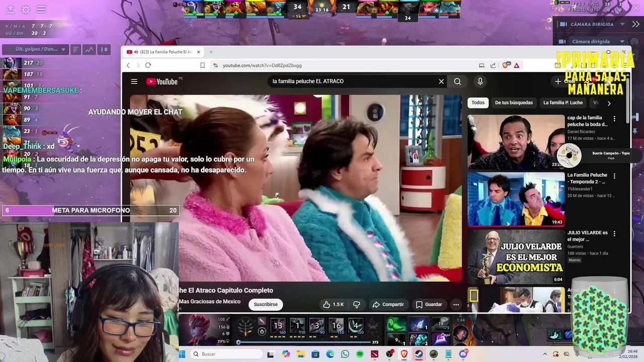Show the bar list view in stats panel

coord(75,49)
